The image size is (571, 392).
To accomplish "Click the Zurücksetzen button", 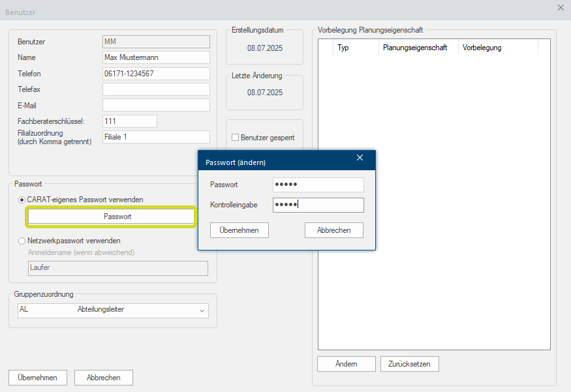I will pyautogui.click(x=409, y=364).
